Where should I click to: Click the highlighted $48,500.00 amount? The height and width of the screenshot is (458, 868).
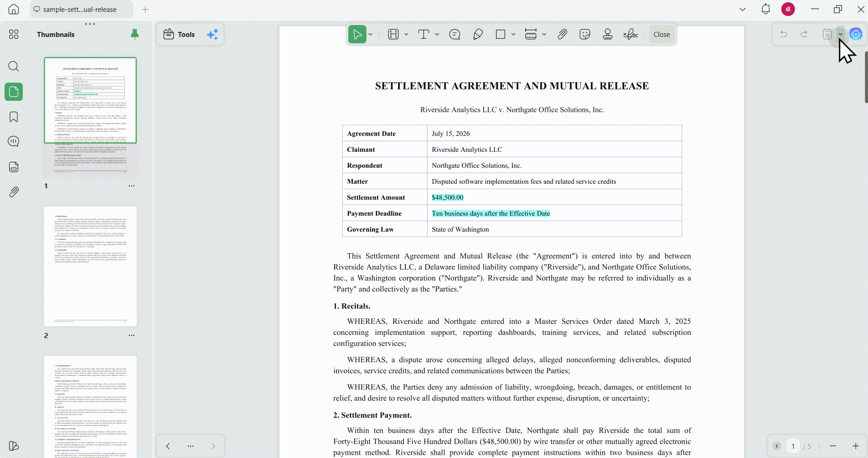tap(447, 198)
